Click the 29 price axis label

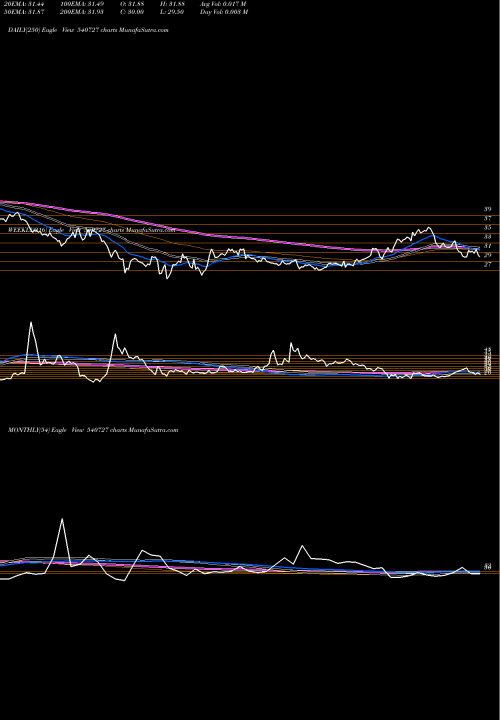point(487,255)
